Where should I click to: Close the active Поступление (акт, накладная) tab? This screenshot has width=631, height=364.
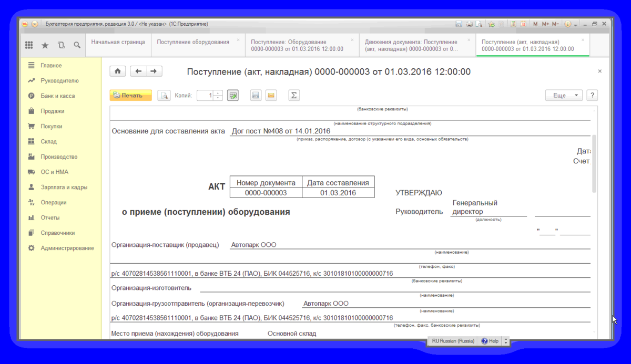click(x=583, y=40)
